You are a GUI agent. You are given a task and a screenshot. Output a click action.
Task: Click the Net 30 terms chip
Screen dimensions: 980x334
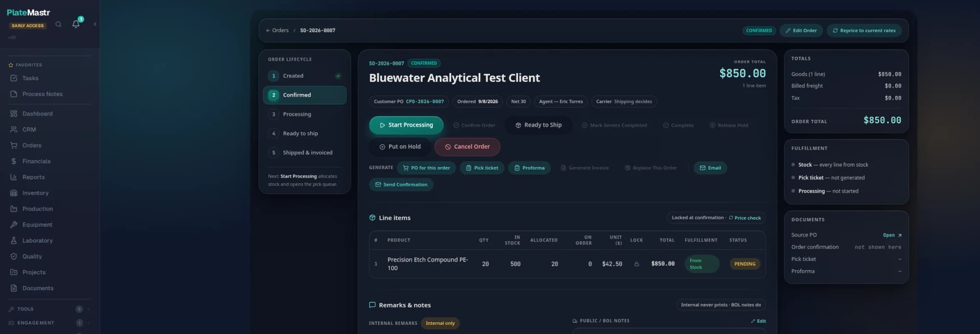click(518, 102)
